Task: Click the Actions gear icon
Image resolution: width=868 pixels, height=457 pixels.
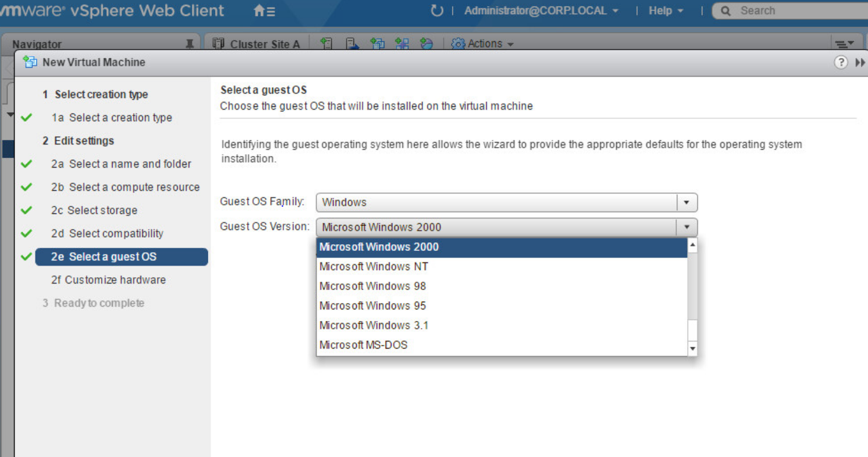Action: coord(458,44)
